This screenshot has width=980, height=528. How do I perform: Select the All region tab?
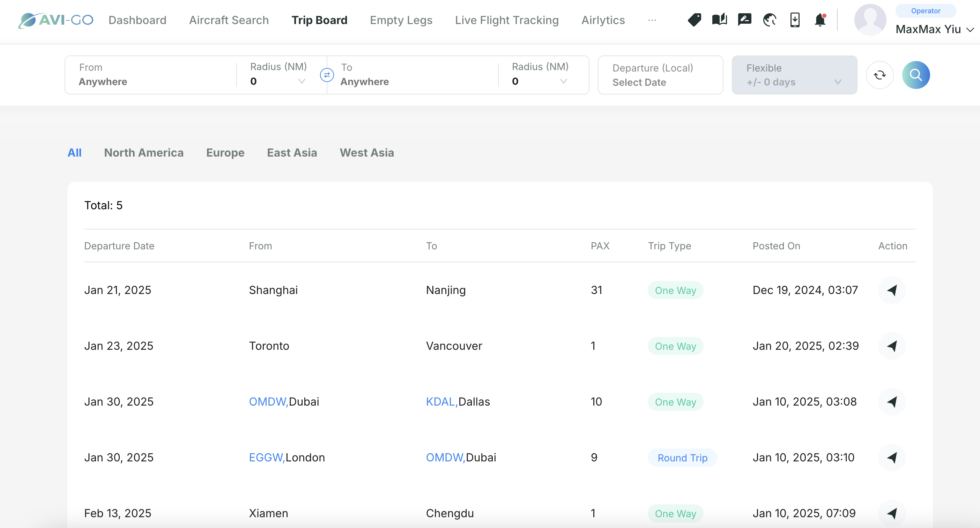(x=75, y=152)
